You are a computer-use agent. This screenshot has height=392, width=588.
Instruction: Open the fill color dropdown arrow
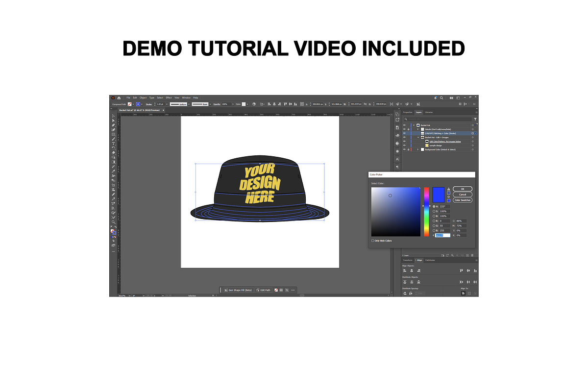click(133, 104)
